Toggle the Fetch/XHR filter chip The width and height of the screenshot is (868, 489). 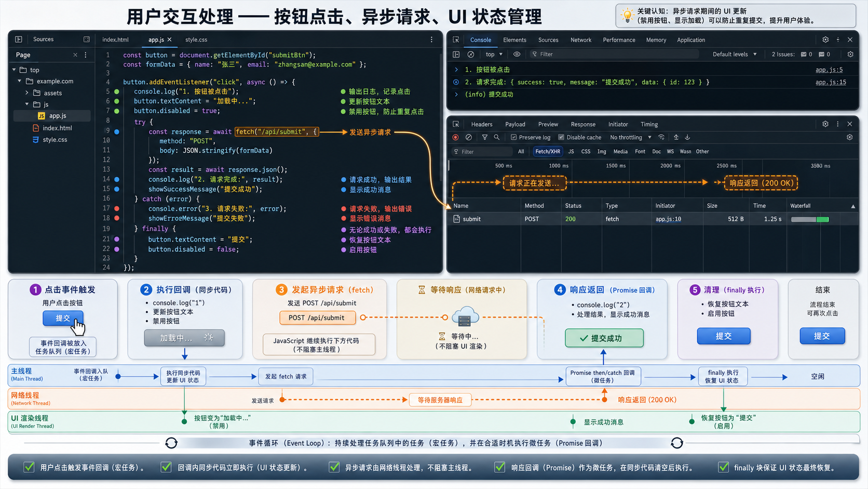[548, 152]
